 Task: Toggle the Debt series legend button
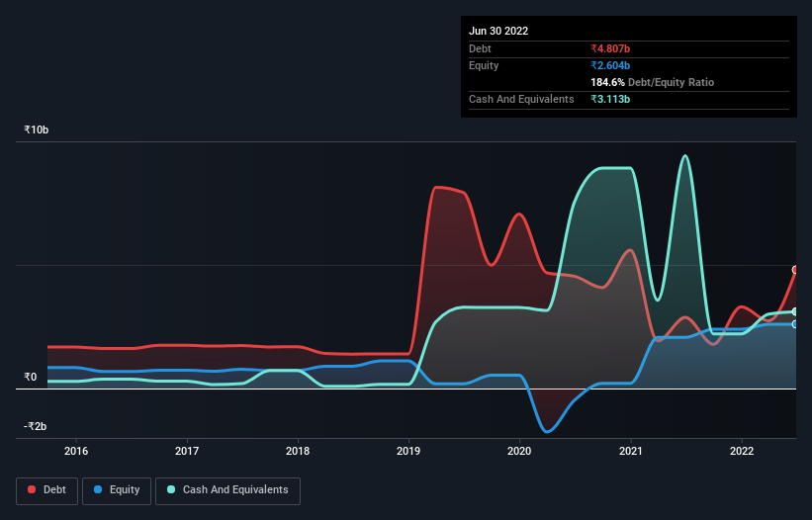[46, 490]
